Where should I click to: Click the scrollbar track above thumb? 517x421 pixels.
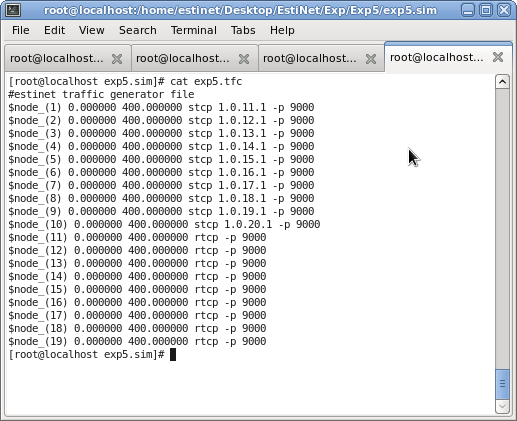(502, 229)
